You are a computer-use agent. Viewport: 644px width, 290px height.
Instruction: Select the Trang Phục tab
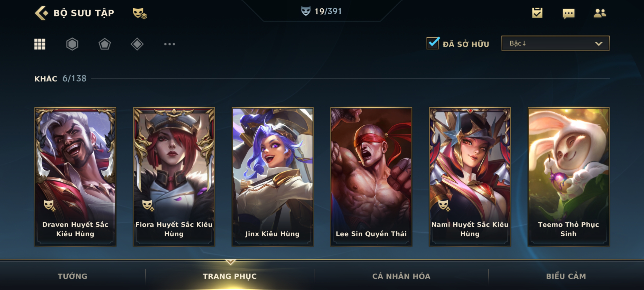(x=230, y=276)
